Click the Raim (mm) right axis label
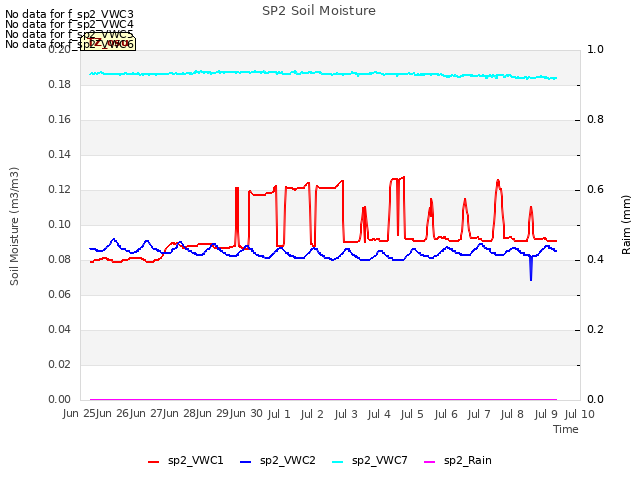The height and width of the screenshot is (480, 640). [x=626, y=225]
